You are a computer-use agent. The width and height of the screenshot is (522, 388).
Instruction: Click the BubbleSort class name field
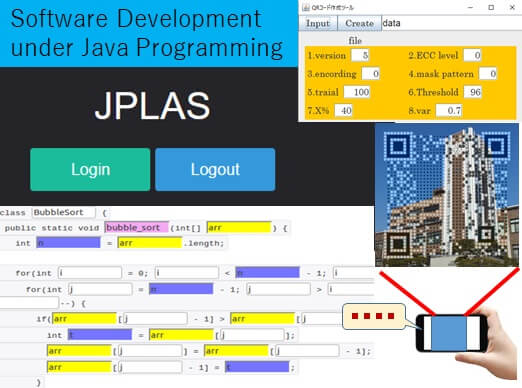(x=64, y=213)
